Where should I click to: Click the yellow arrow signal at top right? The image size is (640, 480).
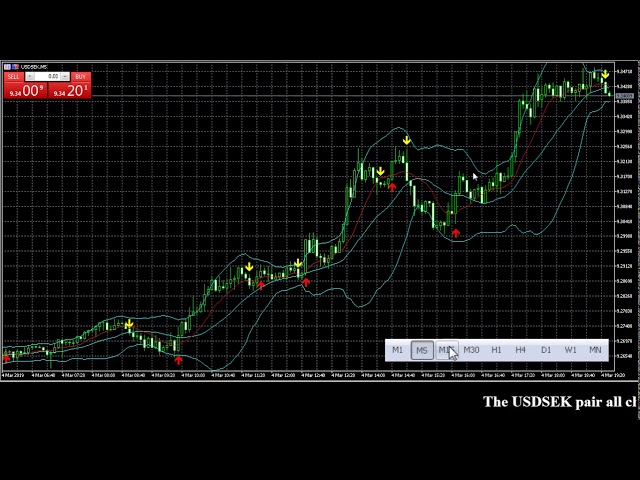(605, 75)
